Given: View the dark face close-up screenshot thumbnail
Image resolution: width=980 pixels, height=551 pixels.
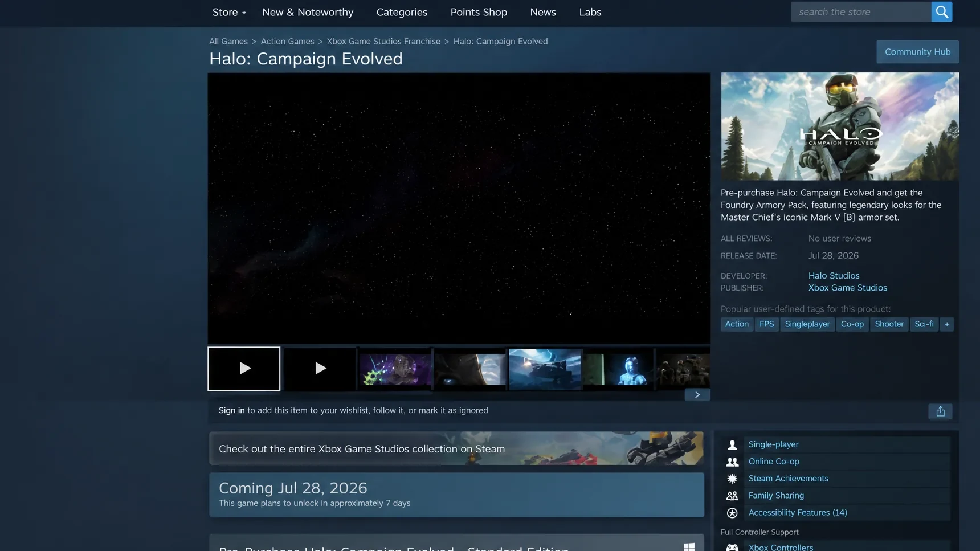Looking at the screenshot, I should [470, 369].
